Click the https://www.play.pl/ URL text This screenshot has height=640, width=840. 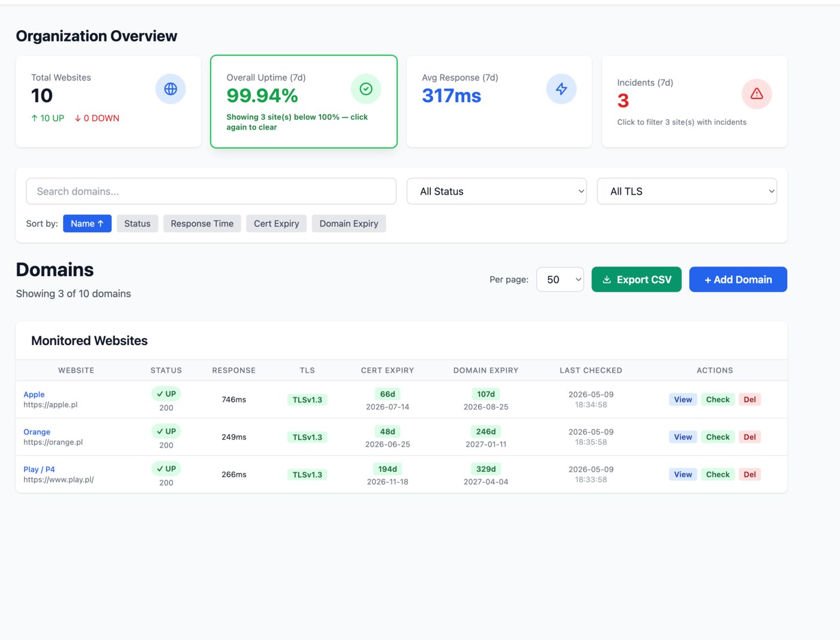point(59,480)
